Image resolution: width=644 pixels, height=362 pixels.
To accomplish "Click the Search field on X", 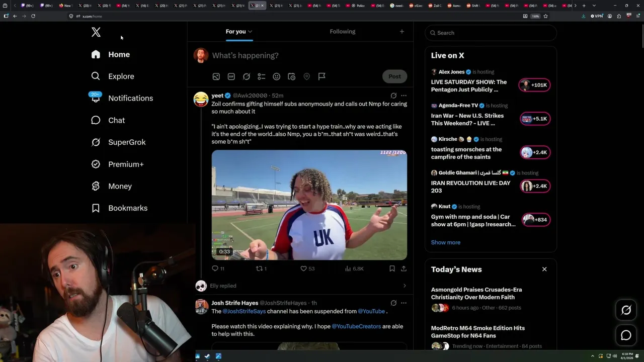I will coord(491,33).
